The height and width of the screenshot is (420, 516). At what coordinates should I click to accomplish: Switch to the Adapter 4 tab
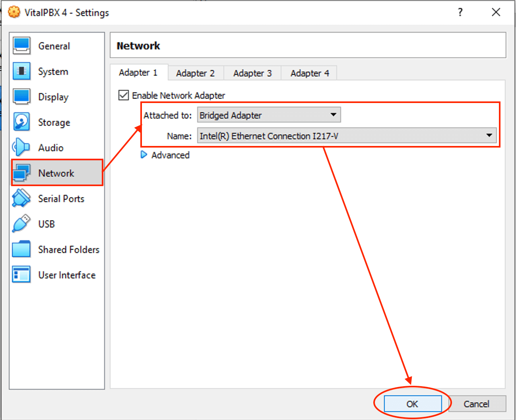point(309,73)
